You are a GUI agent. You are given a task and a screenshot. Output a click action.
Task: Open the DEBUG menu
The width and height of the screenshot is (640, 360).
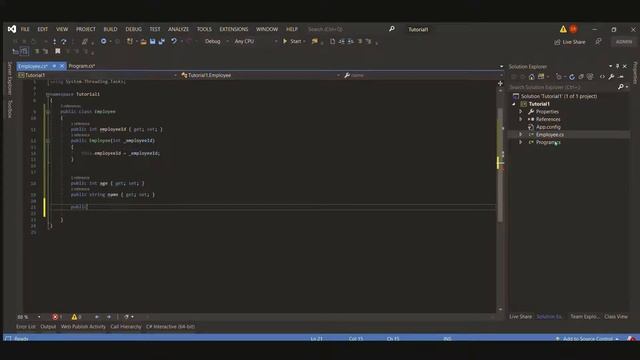[x=133, y=29]
